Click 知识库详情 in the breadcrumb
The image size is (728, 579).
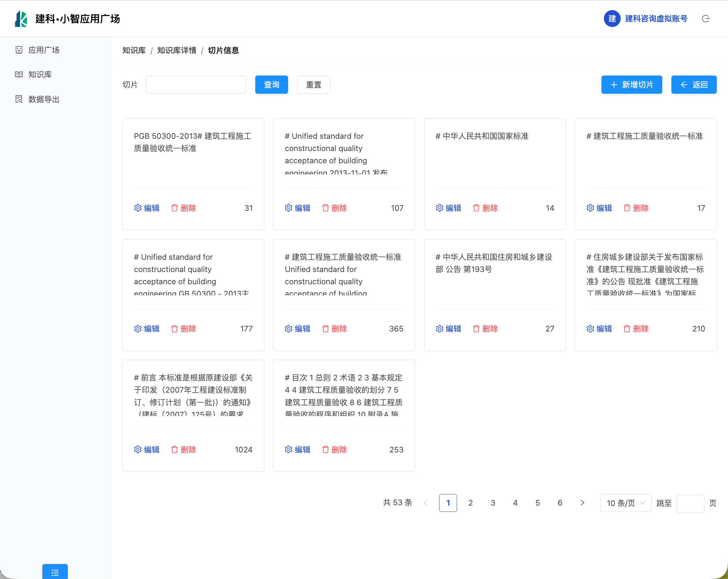(177, 50)
